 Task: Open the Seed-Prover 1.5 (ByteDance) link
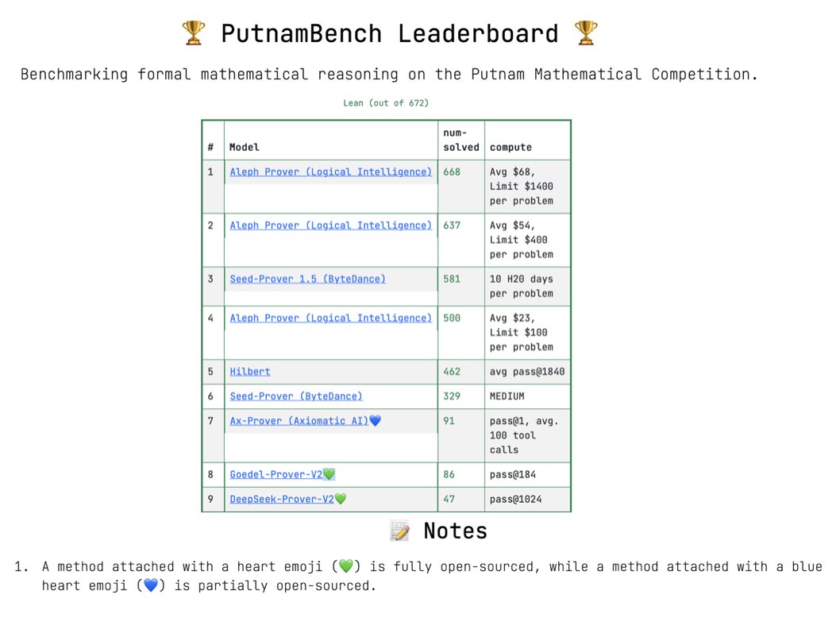307,280
